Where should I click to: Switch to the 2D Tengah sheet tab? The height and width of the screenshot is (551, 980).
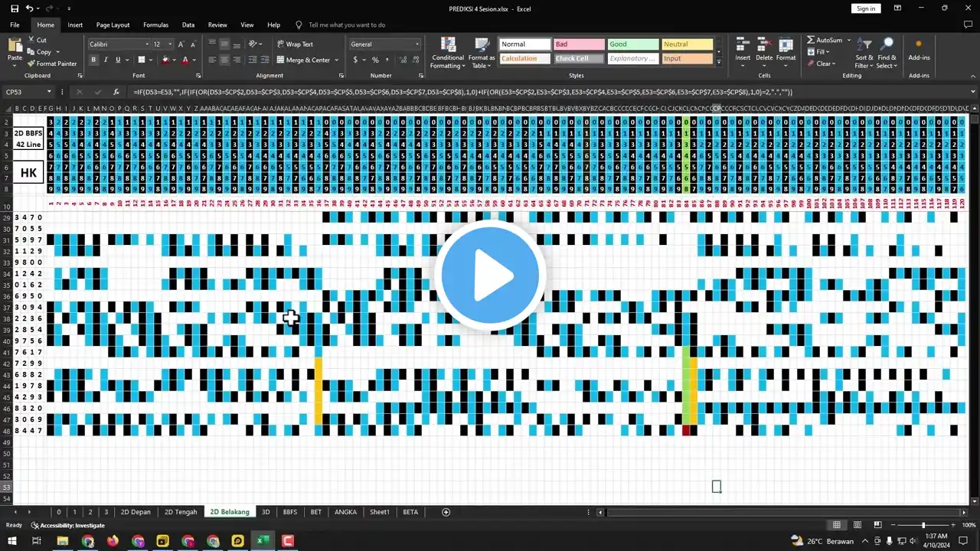(181, 512)
